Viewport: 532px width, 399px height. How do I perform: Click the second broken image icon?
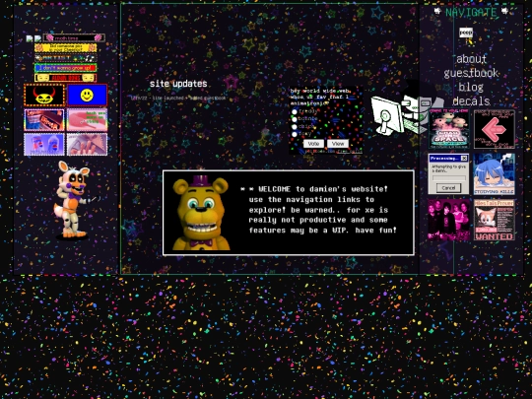tap(37, 38)
